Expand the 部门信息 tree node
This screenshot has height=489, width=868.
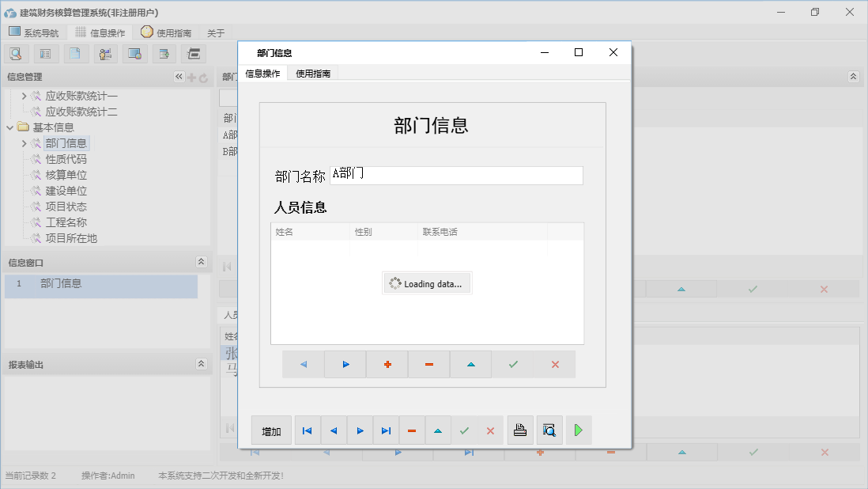coord(24,142)
